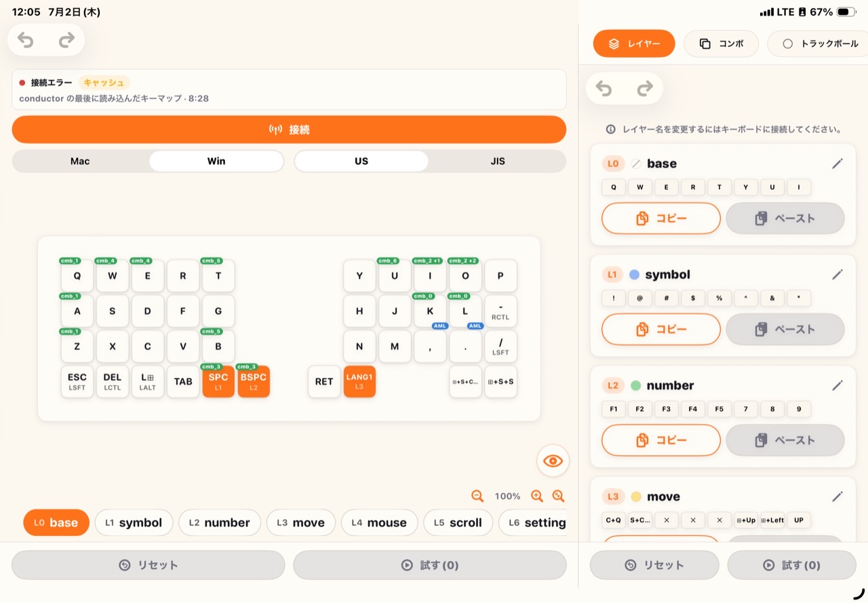This screenshot has width=868, height=603.
Task: Redo the change in the keymap editor panel
Action: (x=66, y=40)
